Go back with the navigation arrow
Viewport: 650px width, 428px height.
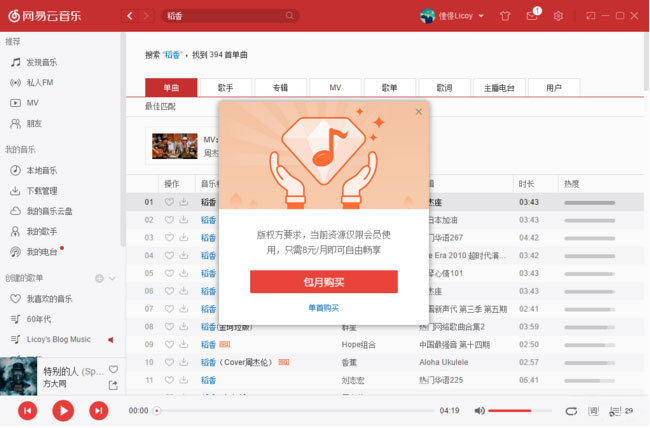coord(130,16)
